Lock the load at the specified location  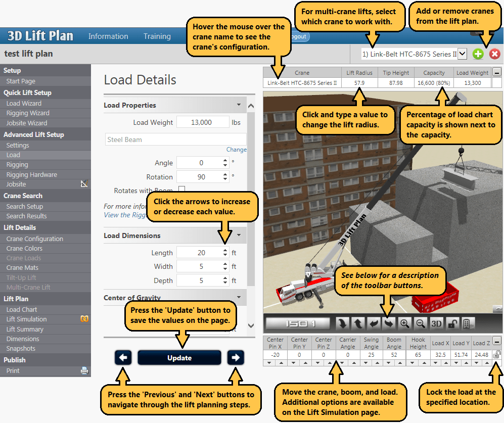497,355
